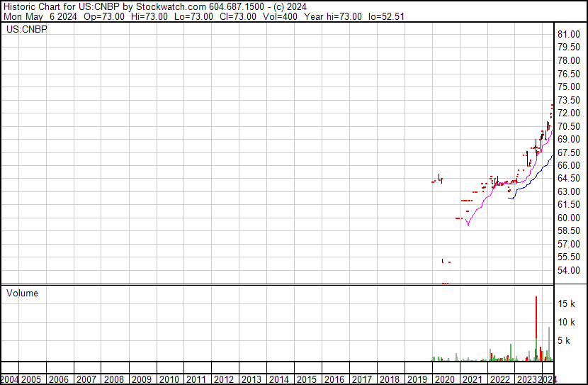Click the 78.00 price axis label
588x385 pixels.
point(568,61)
